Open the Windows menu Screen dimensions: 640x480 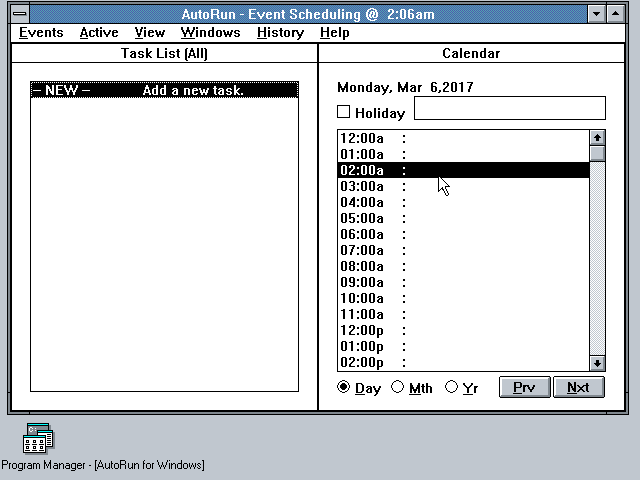tap(211, 33)
